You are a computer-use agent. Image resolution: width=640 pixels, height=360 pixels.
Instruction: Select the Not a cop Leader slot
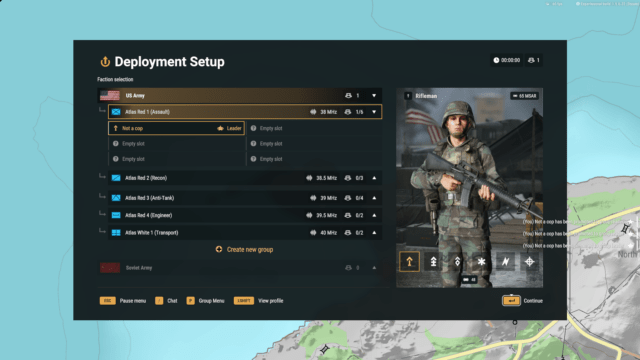tap(176, 128)
